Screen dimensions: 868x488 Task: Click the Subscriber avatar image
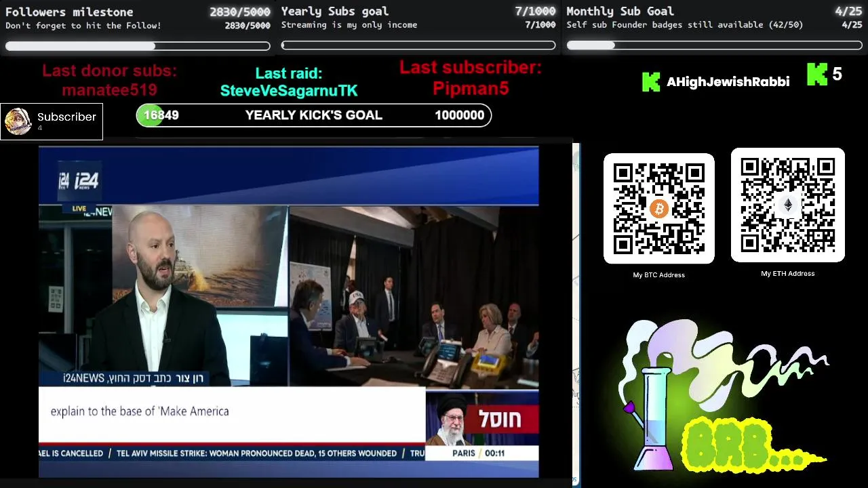18,121
